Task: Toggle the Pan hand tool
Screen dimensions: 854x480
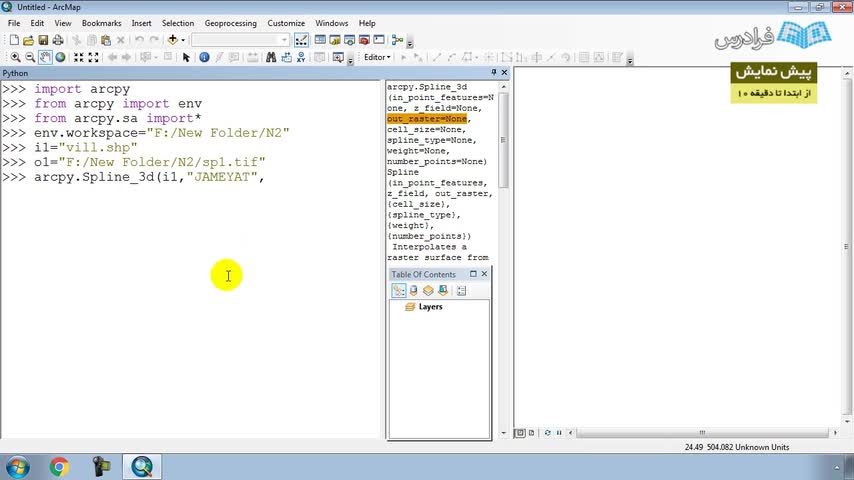Action: click(45, 57)
